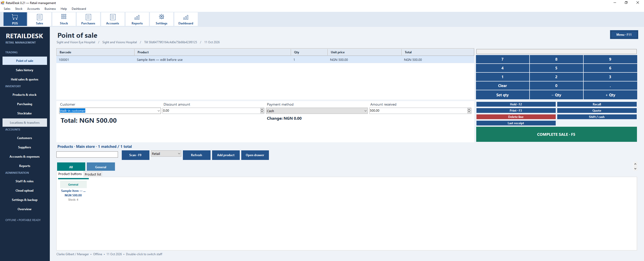Click the Set qty keypad button

pyautogui.click(x=502, y=95)
